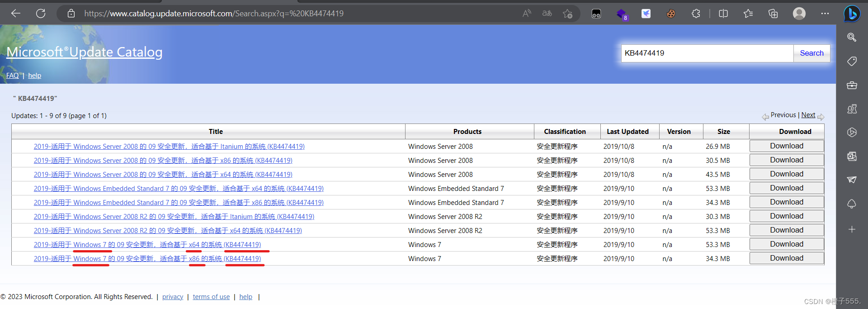Sort results by Products column
The height and width of the screenshot is (309, 868).
[x=467, y=132]
